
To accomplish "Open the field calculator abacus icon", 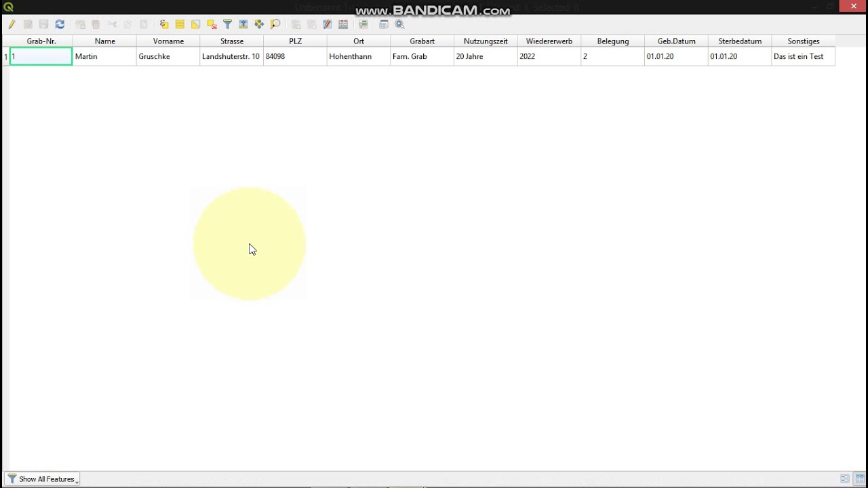I will tap(343, 24).
